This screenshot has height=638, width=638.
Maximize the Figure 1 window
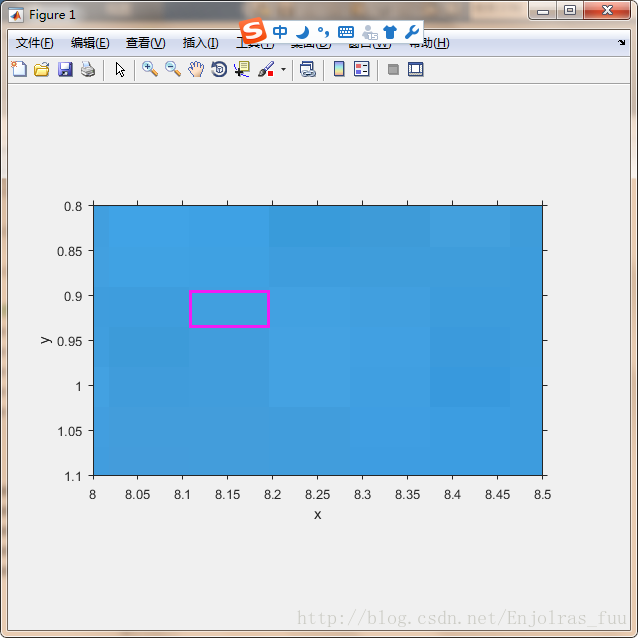coord(570,10)
